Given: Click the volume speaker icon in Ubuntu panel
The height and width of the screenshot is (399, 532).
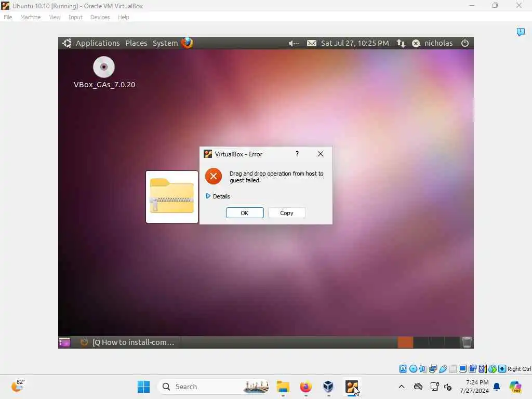Looking at the screenshot, I should [x=294, y=43].
